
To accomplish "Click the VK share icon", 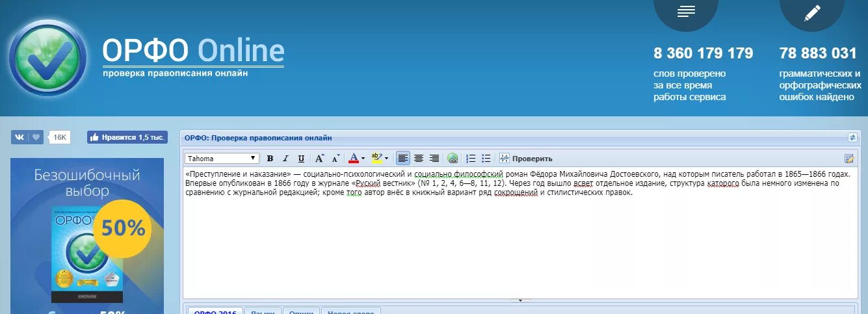I will [x=20, y=137].
